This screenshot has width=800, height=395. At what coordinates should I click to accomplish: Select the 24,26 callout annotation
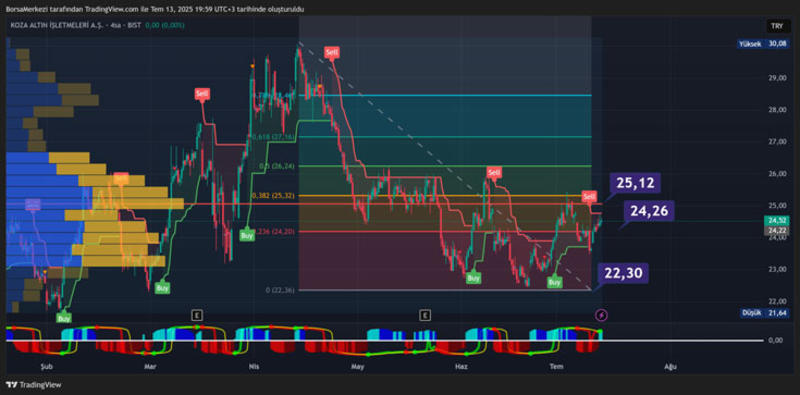pyautogui.click(x=649, y=211)
